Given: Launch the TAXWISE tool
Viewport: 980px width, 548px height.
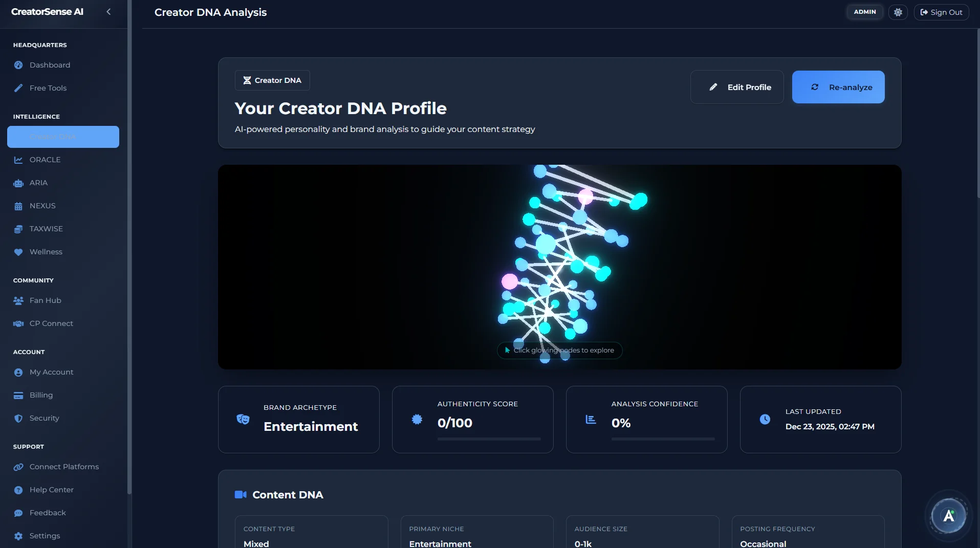Looking at the screenshot, I should click(45, 229).
